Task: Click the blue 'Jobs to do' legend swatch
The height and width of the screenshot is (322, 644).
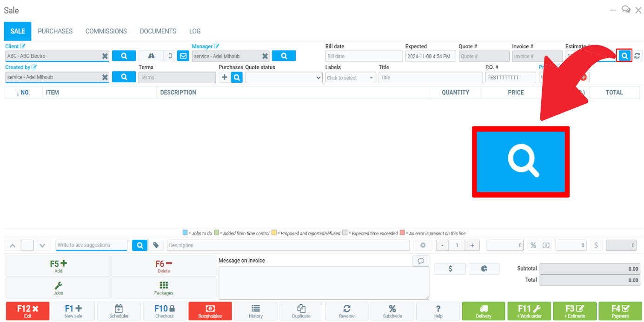Action: tap(185, 233)
